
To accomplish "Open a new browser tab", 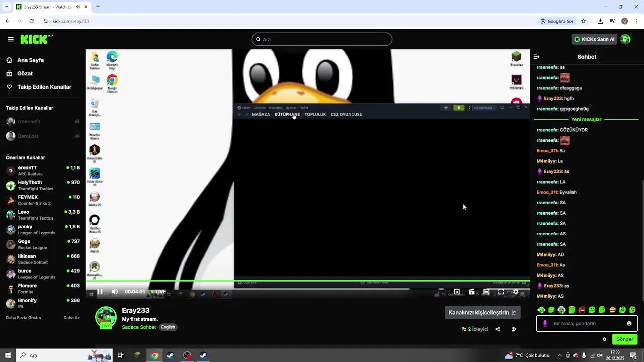I will click(x=98, y=7).
